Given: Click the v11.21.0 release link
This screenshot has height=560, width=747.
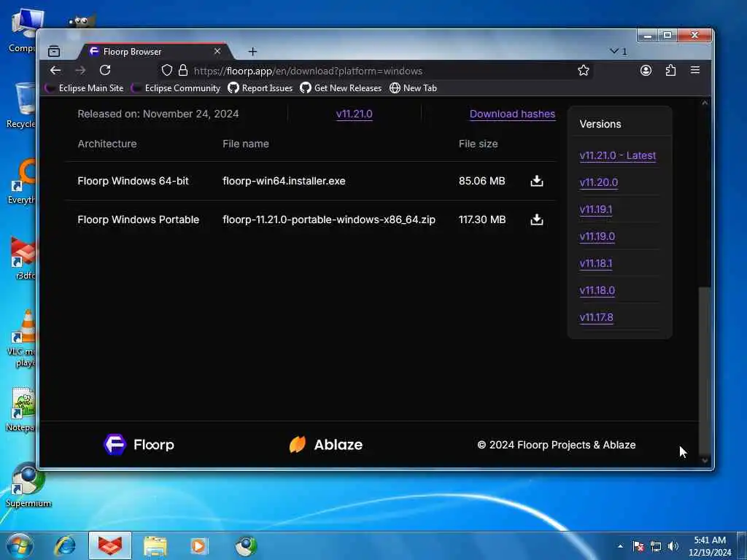Looking at the screenshot, I should pos(355,114).
